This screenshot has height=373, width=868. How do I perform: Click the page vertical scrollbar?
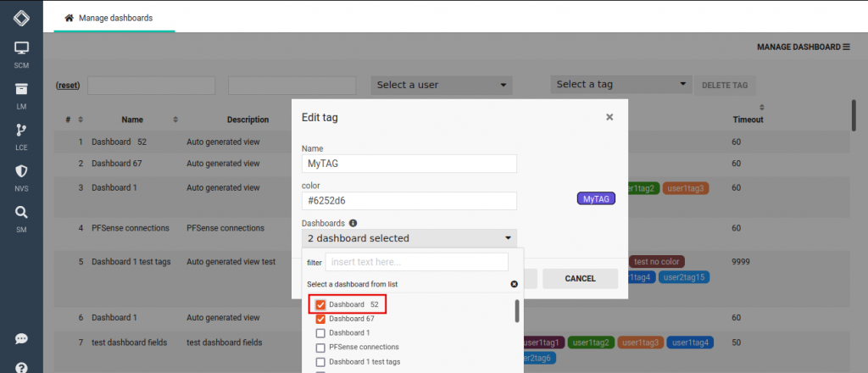(x=854, y=114)
